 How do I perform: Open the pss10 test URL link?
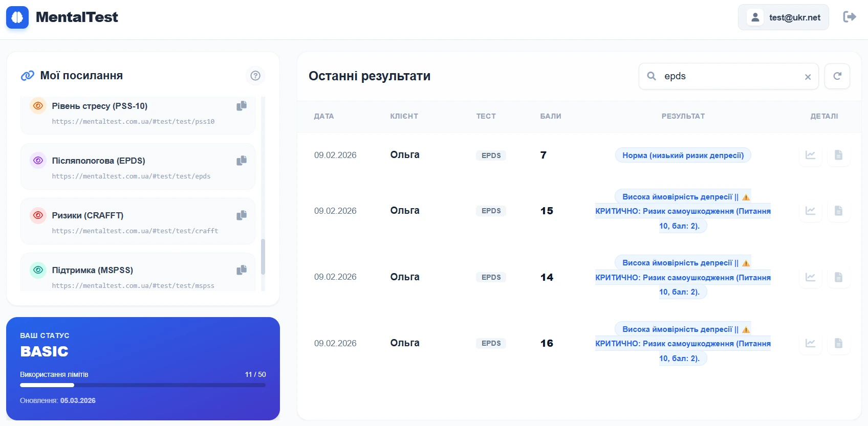click(133, 122)
